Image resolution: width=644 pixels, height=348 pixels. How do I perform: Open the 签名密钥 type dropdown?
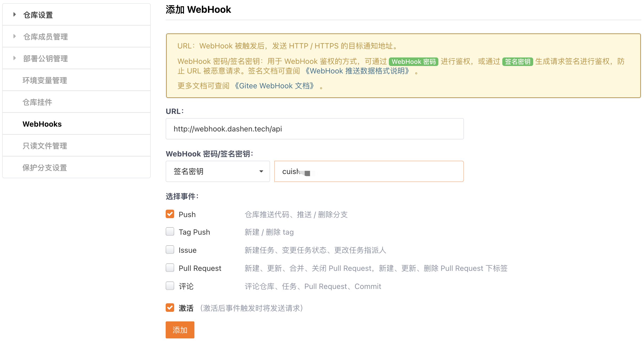point(218,171)
